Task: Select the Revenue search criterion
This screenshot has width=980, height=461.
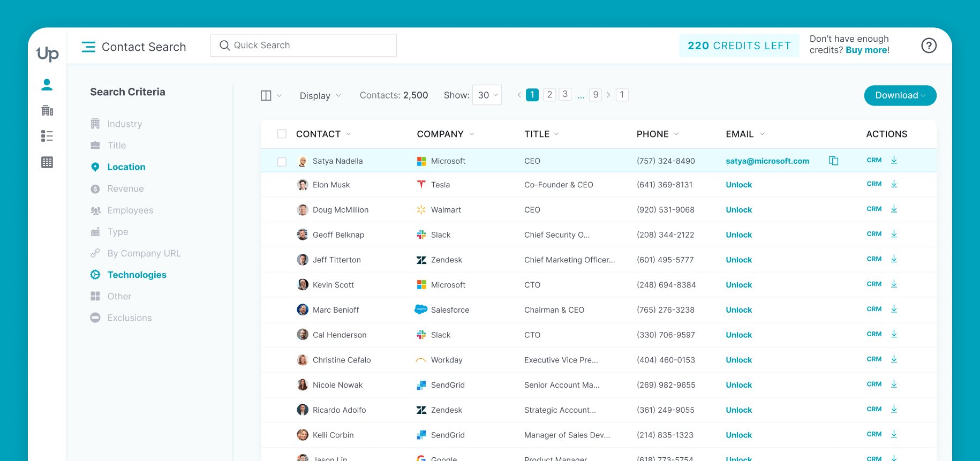Action: (x=117, y=188)
